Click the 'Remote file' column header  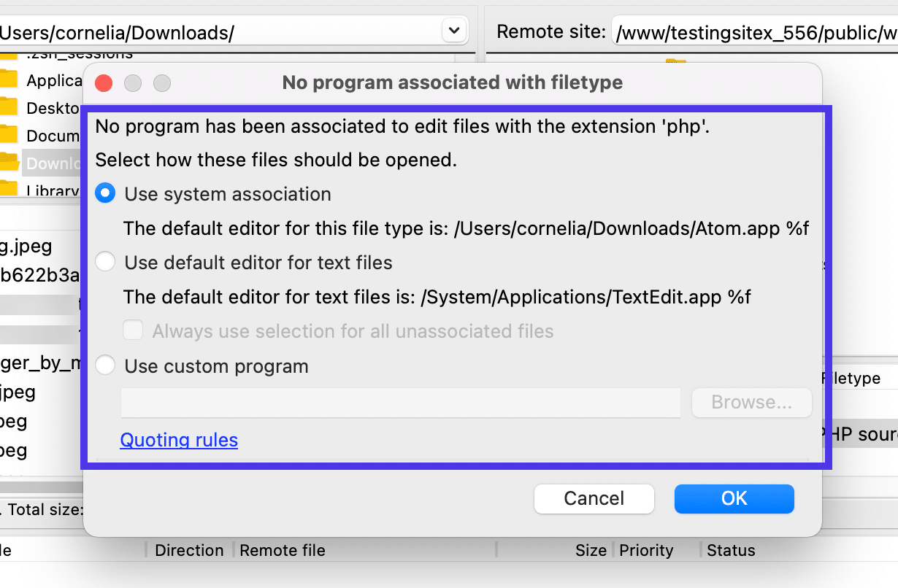point(283,551)
